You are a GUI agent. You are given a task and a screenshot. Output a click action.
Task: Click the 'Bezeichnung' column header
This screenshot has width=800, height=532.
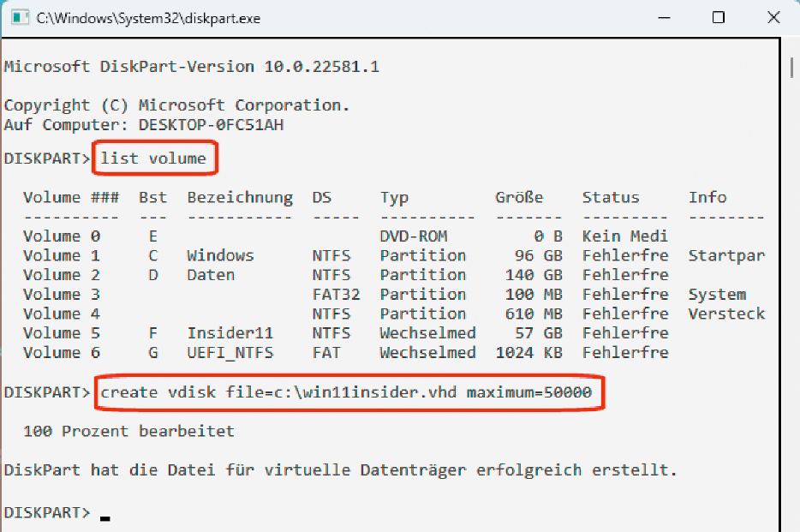tap(240, 198)
